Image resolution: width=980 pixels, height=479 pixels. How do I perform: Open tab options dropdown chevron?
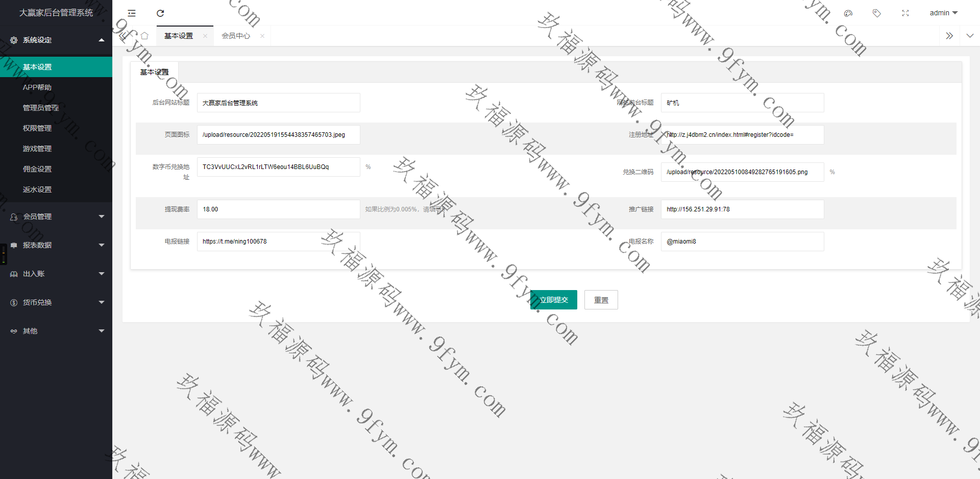(970, 36)
